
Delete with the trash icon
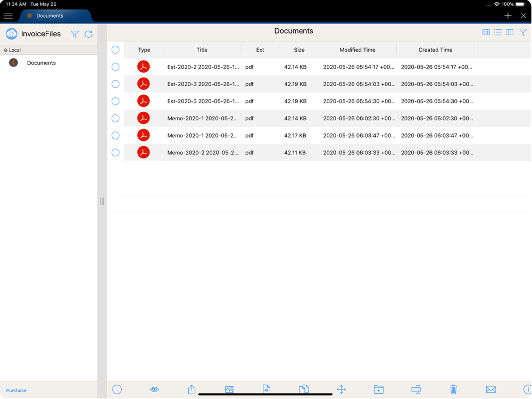pos(453,389)
